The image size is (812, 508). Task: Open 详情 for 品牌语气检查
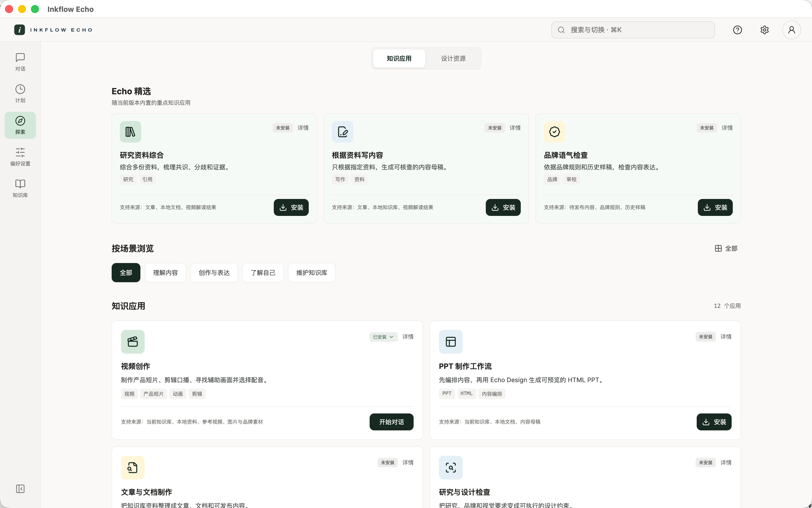tap(727, 128)
